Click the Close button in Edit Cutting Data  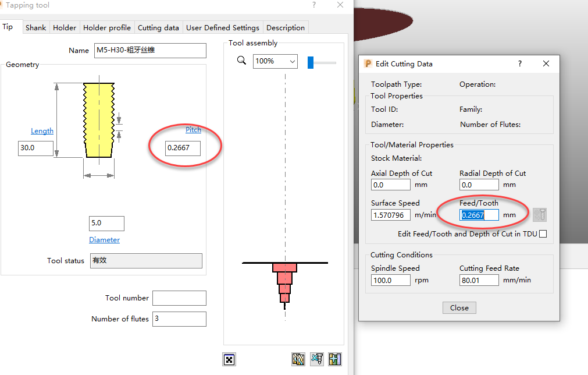[x=459, y=307]
